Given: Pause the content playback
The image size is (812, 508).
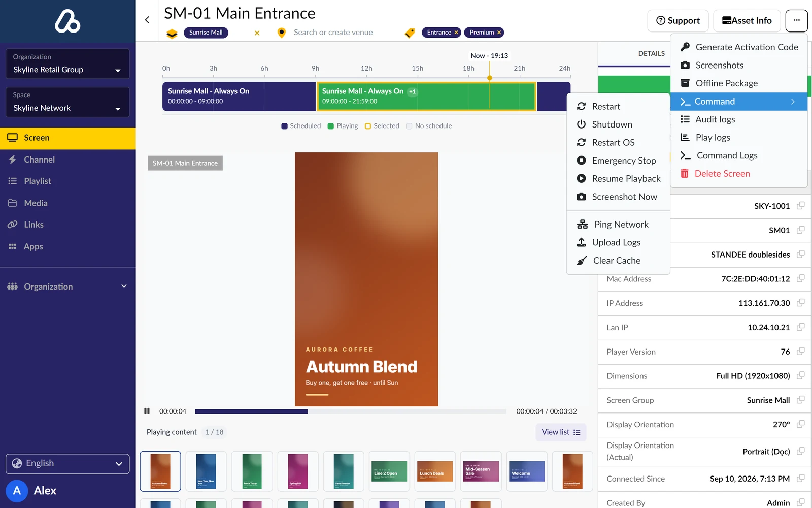Looking at the screenshot, I should coord(147,411).
